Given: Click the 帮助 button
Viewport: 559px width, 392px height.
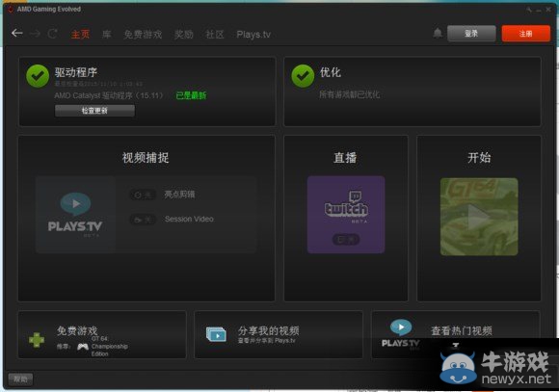Looking at the screenshot, I should 20,379.
